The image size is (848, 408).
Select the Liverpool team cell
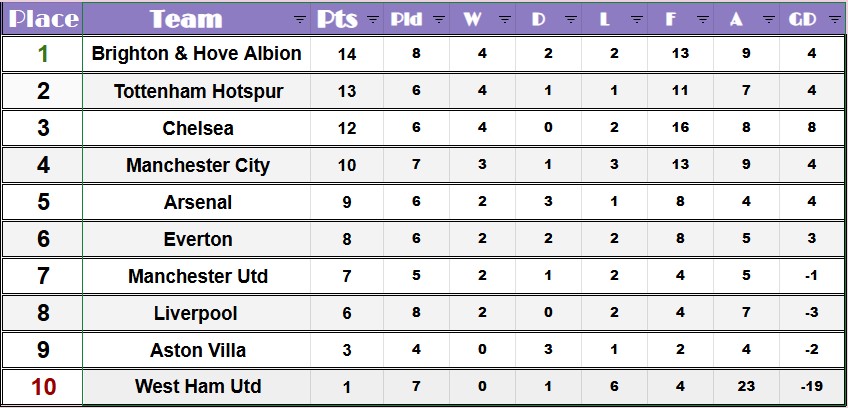pos(196,313)
